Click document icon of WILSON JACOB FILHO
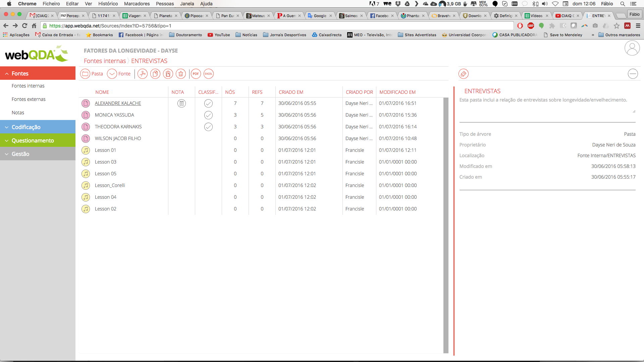This screenshot has width=644, height=362. [86, 138]
